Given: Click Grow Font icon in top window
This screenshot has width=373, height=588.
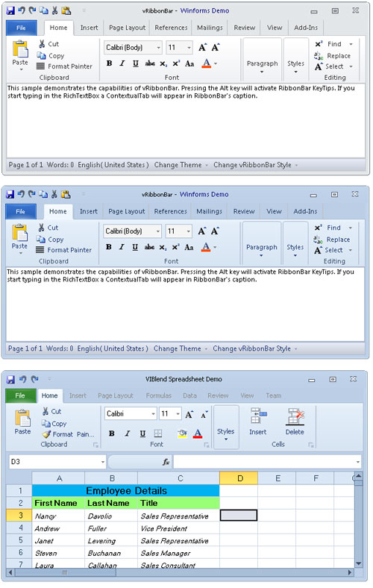Looking at the screenshot, I should 202,47.
